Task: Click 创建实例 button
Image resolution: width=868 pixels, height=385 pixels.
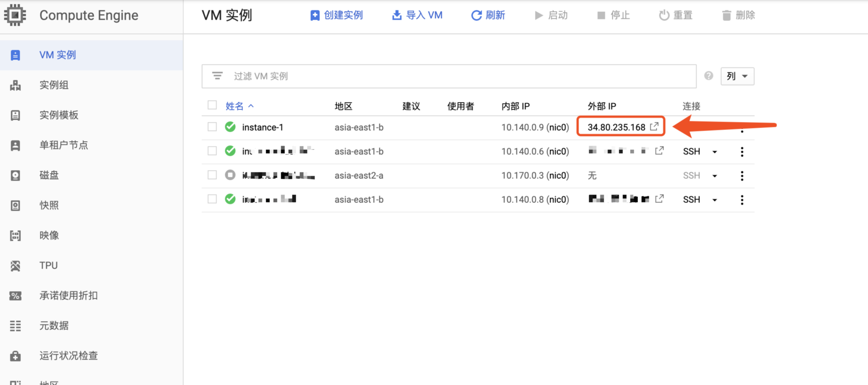Action: [336, 15]
